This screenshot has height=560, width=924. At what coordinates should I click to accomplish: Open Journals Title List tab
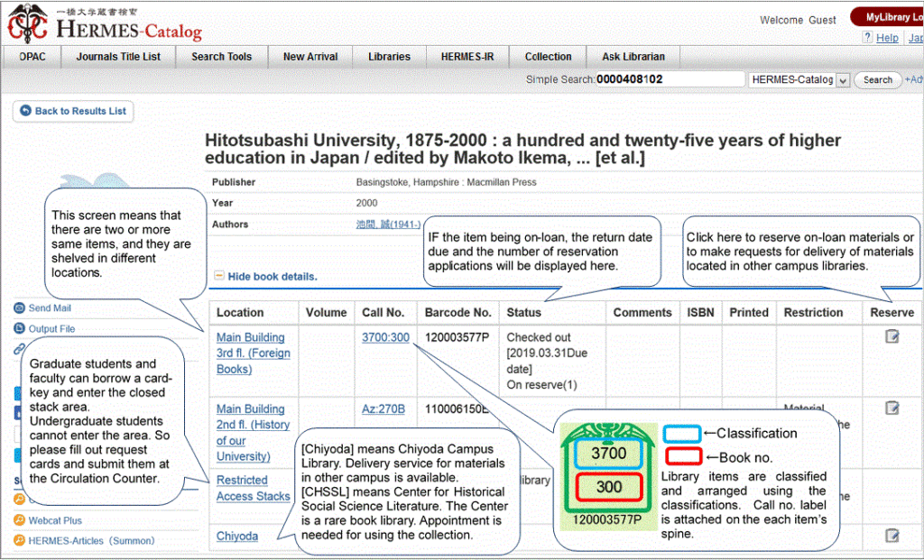click(118, 57)
